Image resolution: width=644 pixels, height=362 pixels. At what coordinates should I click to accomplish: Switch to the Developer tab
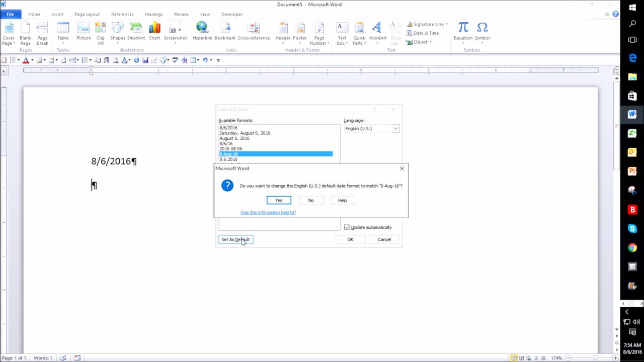tap(231, 14)
